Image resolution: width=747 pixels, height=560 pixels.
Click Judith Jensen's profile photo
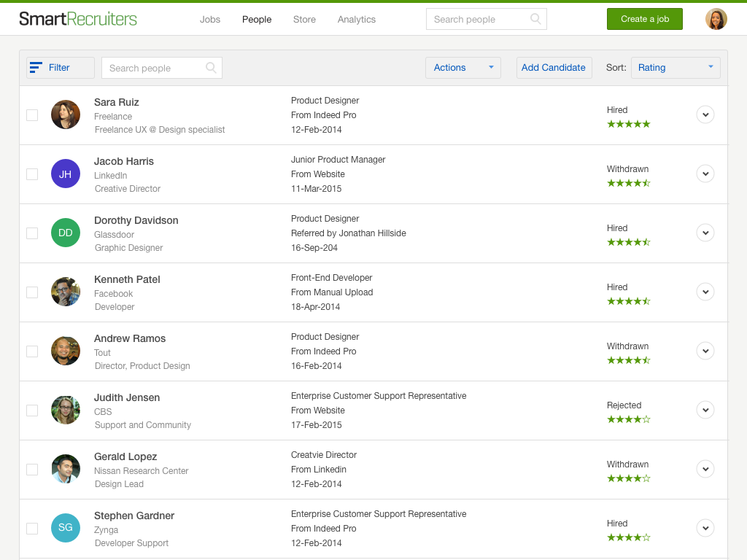click(x=66, y=410)
